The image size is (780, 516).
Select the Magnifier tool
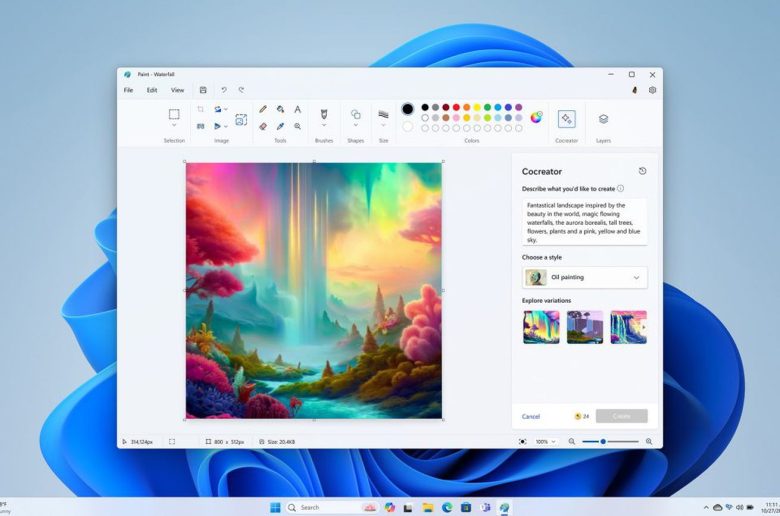pos(297,126)
